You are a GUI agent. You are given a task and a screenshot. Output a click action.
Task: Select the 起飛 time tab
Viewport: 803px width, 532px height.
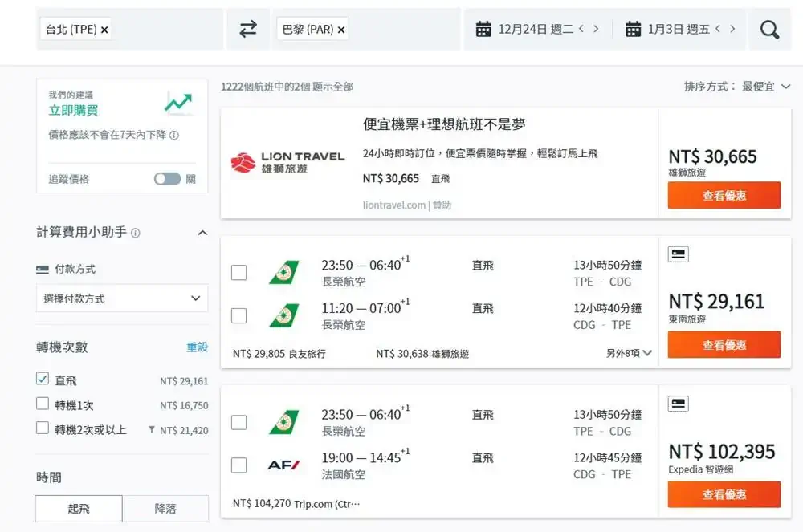pos(79,509)
